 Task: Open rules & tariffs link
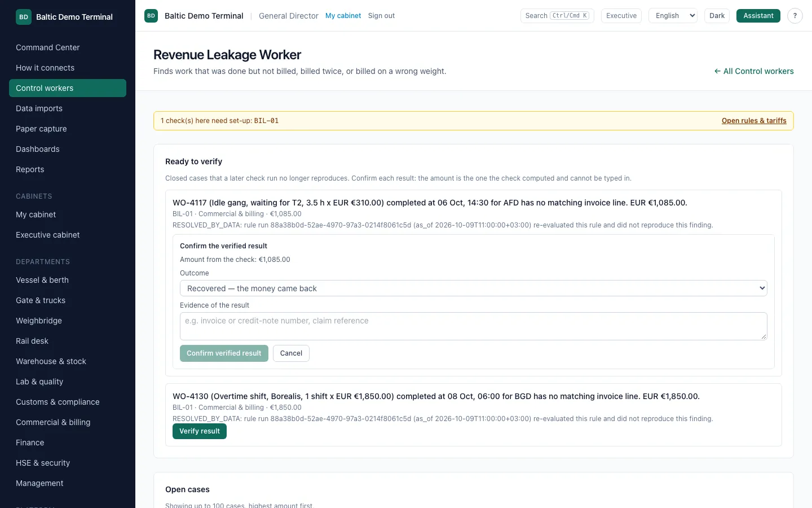754,121
